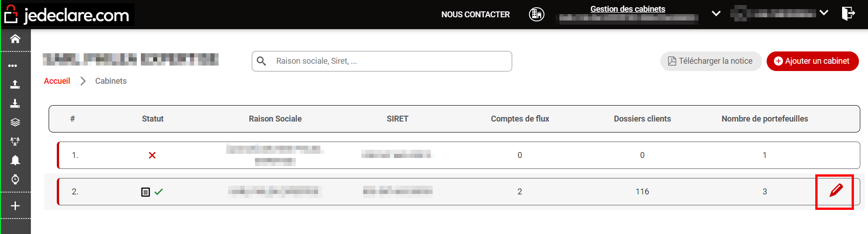Image resolution: width=868 pixels, height=234 pixels.
Task: Expand the user account dropdown chevron
Action: pos(823,13)
